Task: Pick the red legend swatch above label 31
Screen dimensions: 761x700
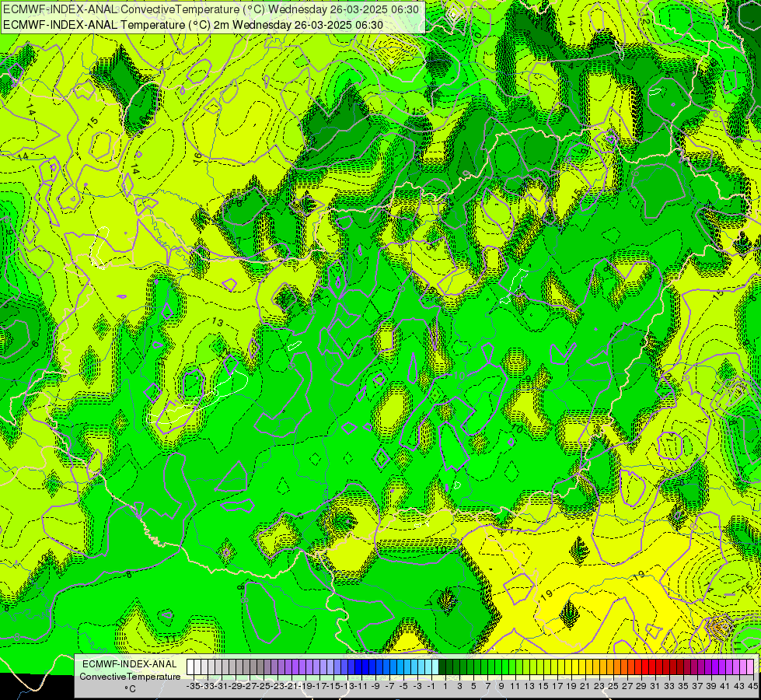Action: (652, 667)
